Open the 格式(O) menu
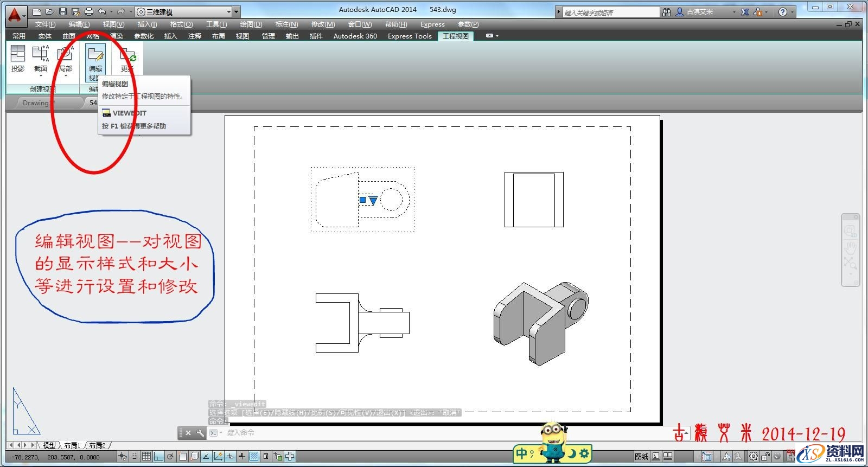 click(x=181, y=24)
